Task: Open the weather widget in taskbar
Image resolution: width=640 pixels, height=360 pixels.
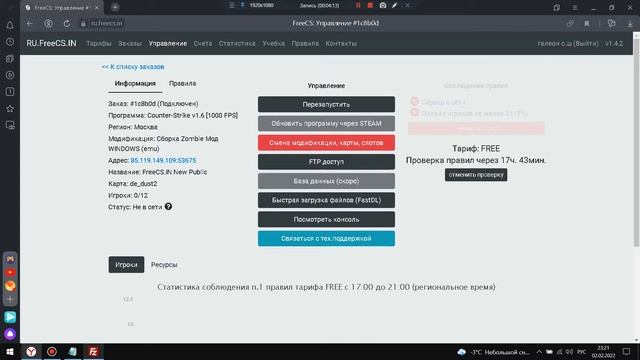Action: [x=494, y=351]
